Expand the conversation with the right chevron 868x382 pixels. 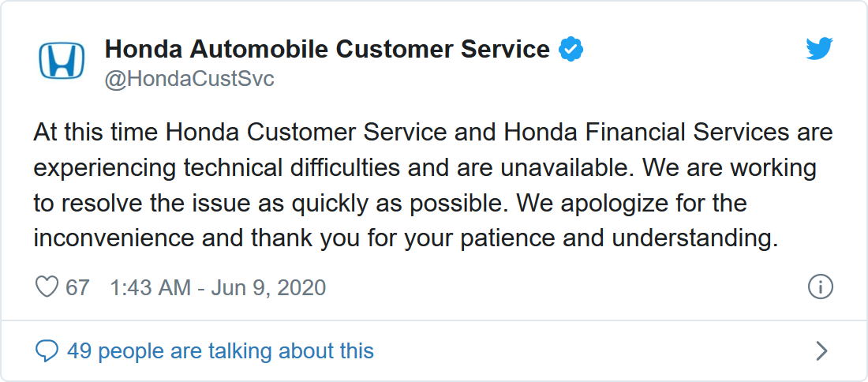tap(821, 350)
